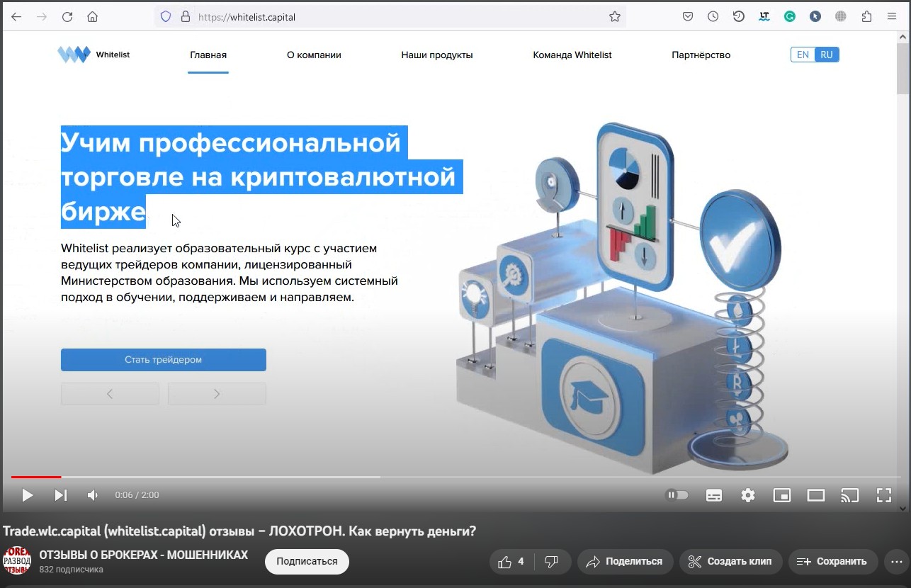The image size is (911, 588).
Task: Skip to the next video
Action: tap(61, 495)
